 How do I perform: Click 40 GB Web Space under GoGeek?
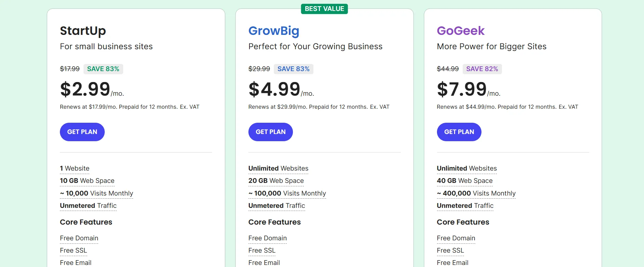(x=464, y=181)
